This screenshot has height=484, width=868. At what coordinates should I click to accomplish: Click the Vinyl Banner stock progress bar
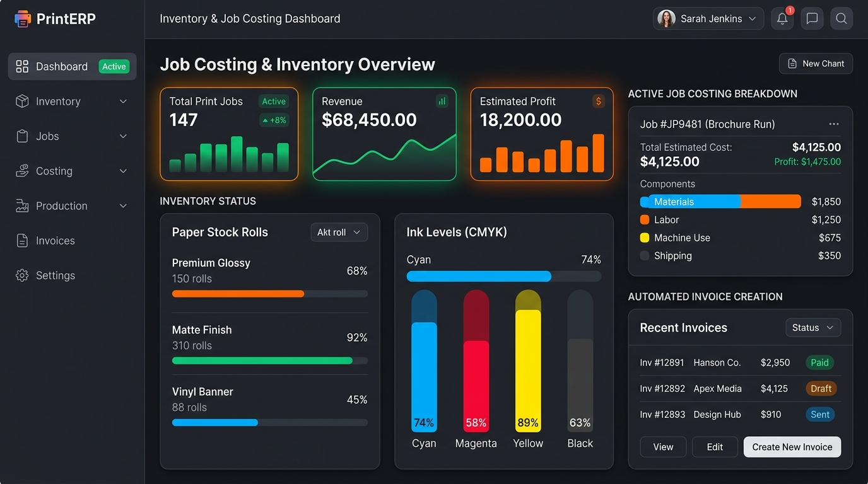270,422
